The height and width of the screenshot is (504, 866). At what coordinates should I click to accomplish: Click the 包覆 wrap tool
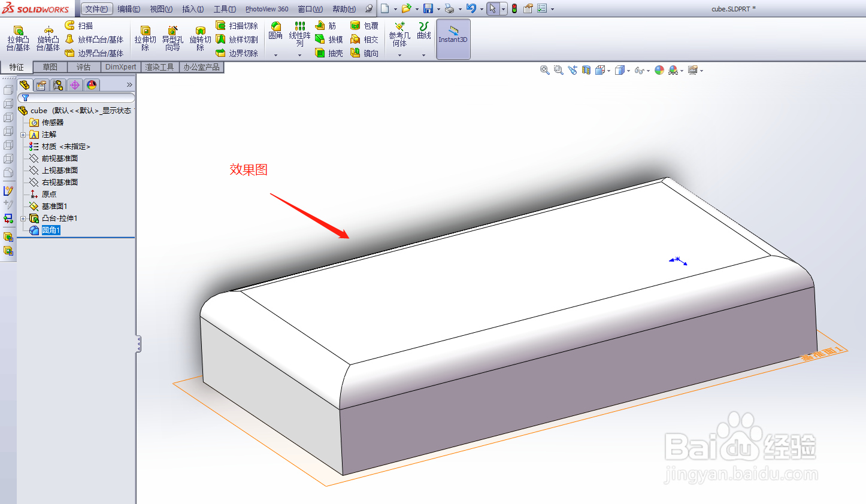[x=364, y=26]
